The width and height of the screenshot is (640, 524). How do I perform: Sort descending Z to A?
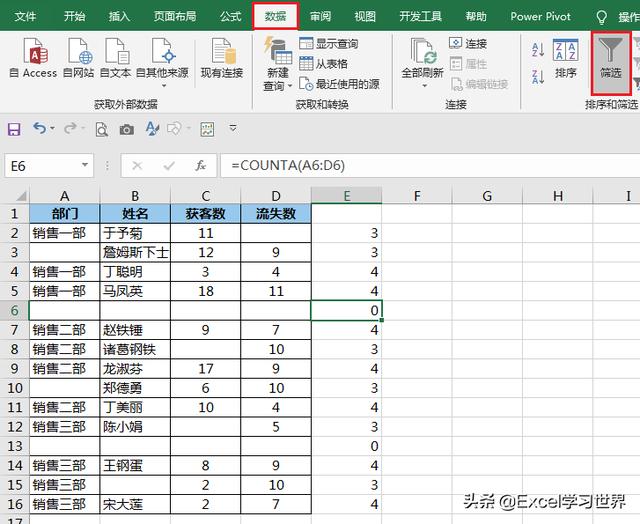(x=538, y=76)
